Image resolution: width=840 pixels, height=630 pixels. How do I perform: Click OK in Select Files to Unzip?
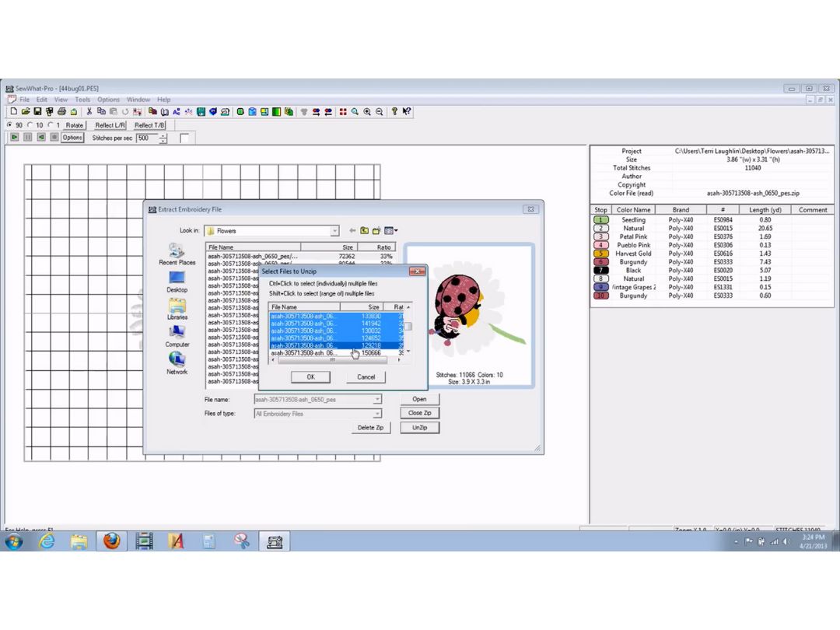310,377
